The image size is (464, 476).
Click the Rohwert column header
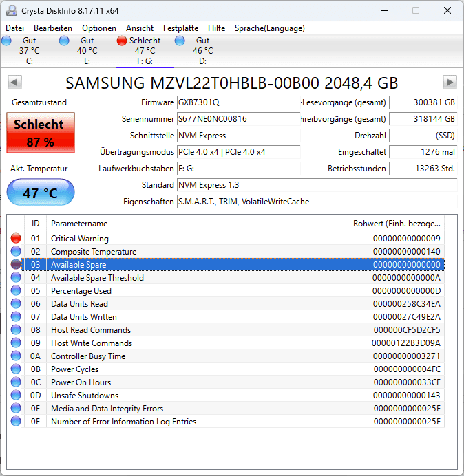tap(397, 224)
